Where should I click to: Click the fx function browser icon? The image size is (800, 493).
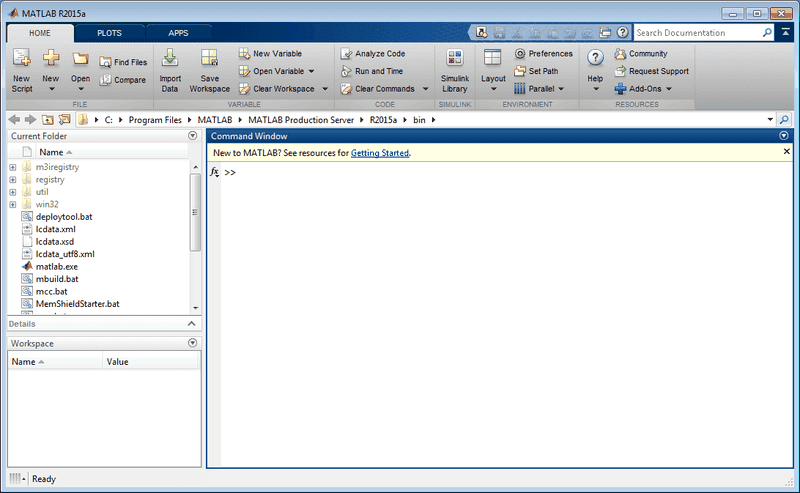(x=215, y=172)
